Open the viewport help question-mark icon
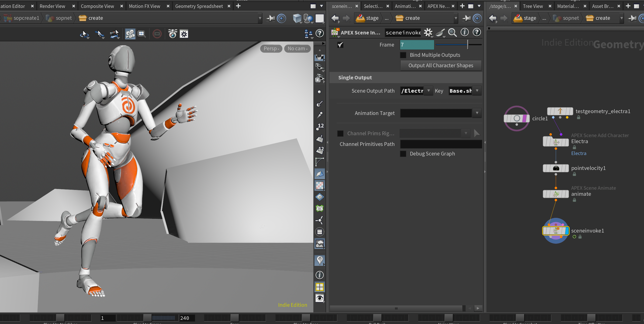The image size is (644, 324). tap(319, 33)
